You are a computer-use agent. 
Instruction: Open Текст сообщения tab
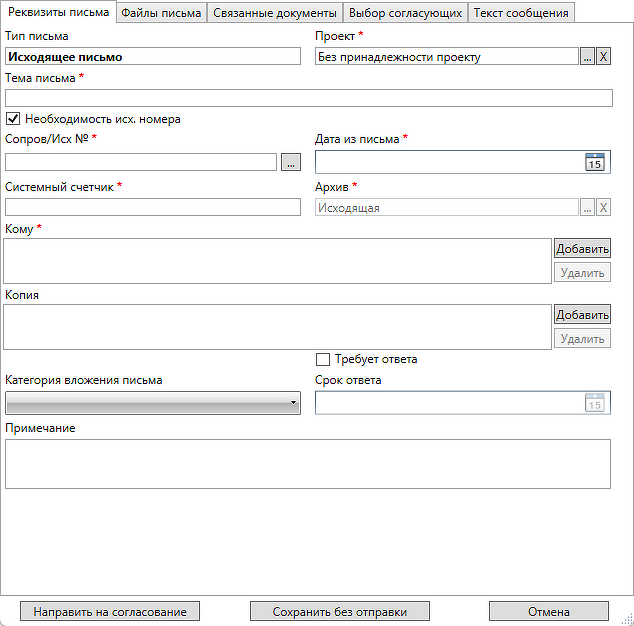pos(521,13)
